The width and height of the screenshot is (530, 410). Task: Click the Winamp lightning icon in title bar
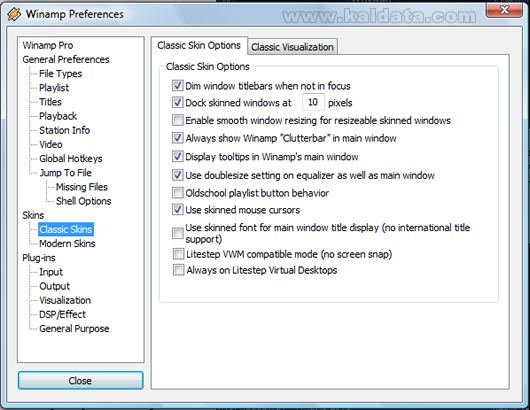(x=15, y=14)
